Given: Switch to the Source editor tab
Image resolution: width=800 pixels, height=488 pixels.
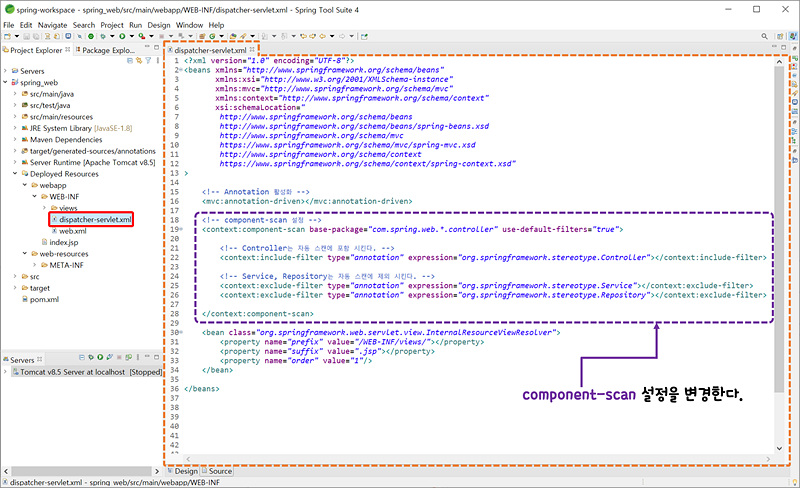Looking at the screenshot, I should (x=217, y=471).
